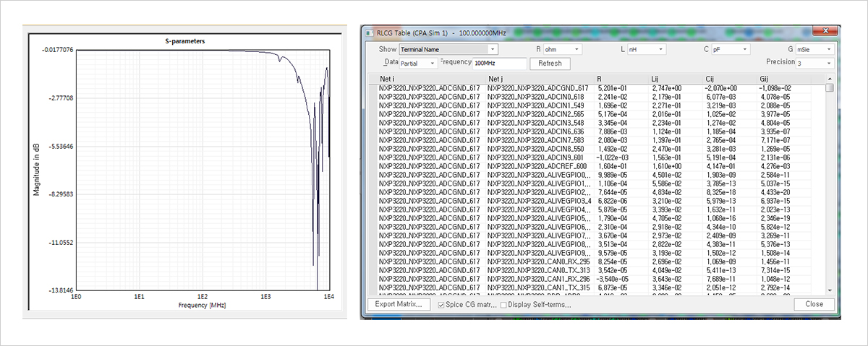
Task: Click the -0.0177076 y-axis tick label
Action: [56, 50]
